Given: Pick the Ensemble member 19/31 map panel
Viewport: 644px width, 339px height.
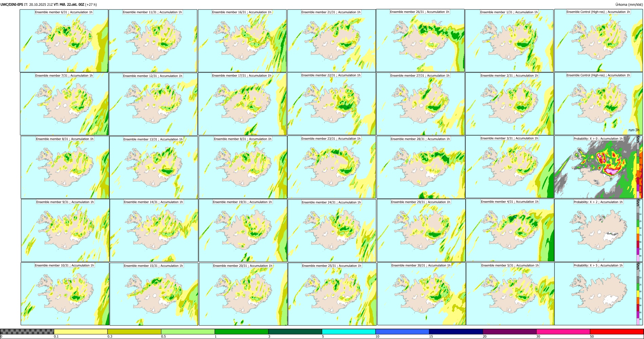Looking at the screenshot, I should (x=243, y=231).
